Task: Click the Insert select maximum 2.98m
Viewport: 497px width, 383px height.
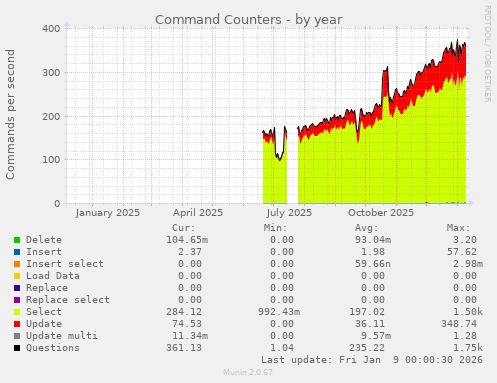Action: click(468, 264)
